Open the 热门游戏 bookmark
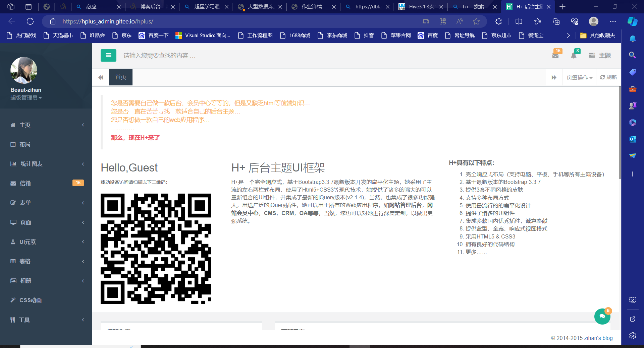The width and height of the screenshot is (644, 348). [21, 36]
